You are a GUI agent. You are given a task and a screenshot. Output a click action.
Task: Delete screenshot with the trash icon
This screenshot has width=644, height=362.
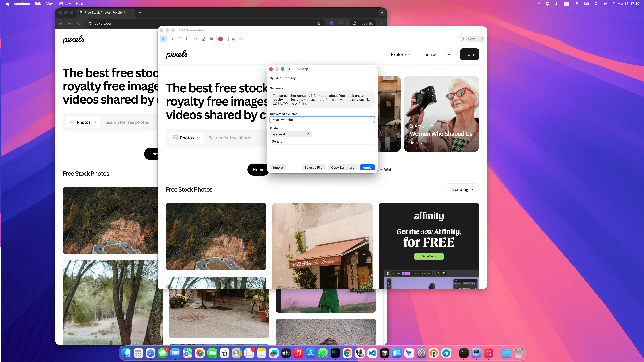[462, 39]
